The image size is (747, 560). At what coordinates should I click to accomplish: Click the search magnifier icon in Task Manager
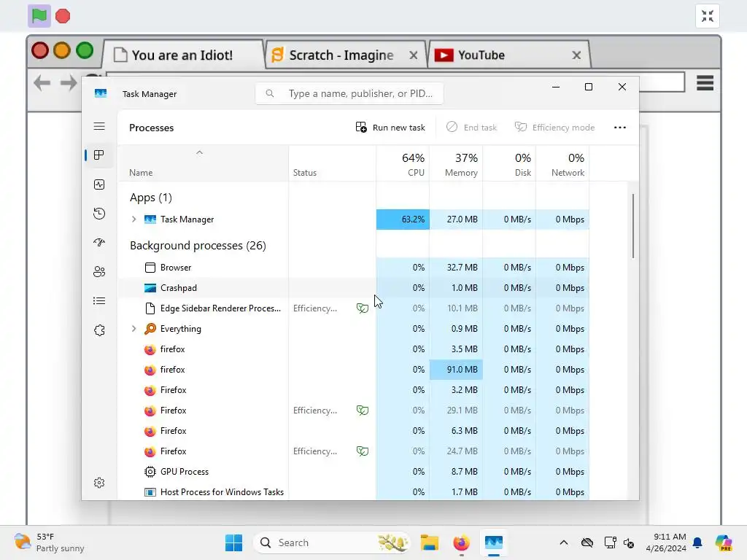click(270, 93)
